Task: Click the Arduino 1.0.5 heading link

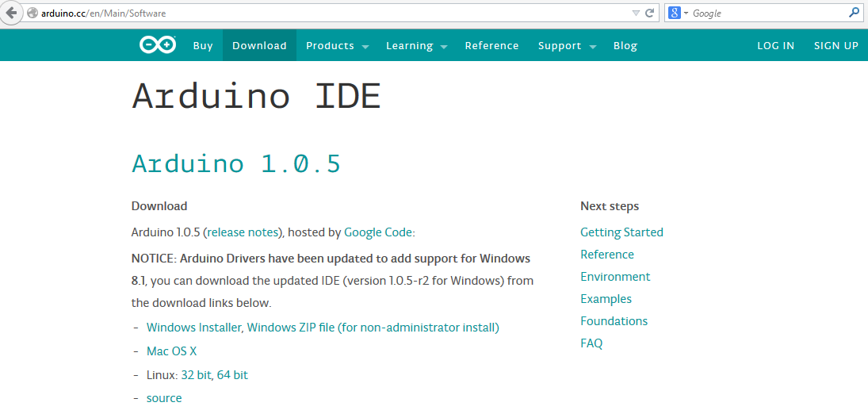Action: 235,163
